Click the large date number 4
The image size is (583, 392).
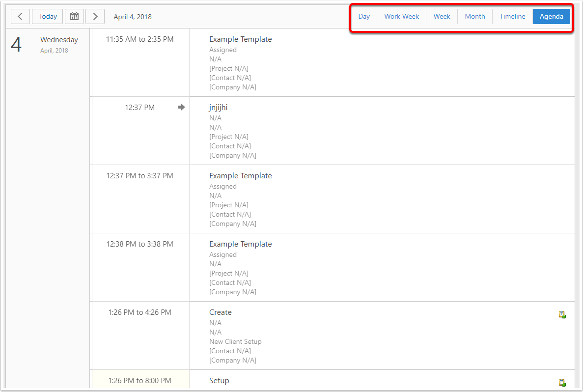pos(16,45)
